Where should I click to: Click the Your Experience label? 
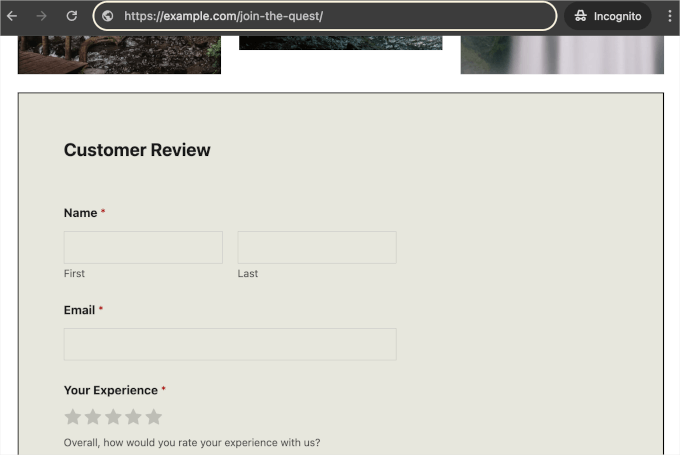(x=110, y=390)
